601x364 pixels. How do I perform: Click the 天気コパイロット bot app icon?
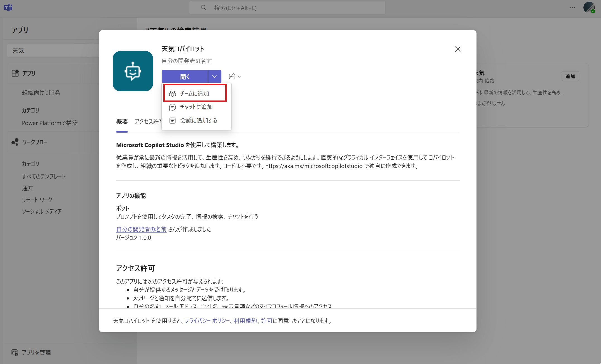[133, 71]
